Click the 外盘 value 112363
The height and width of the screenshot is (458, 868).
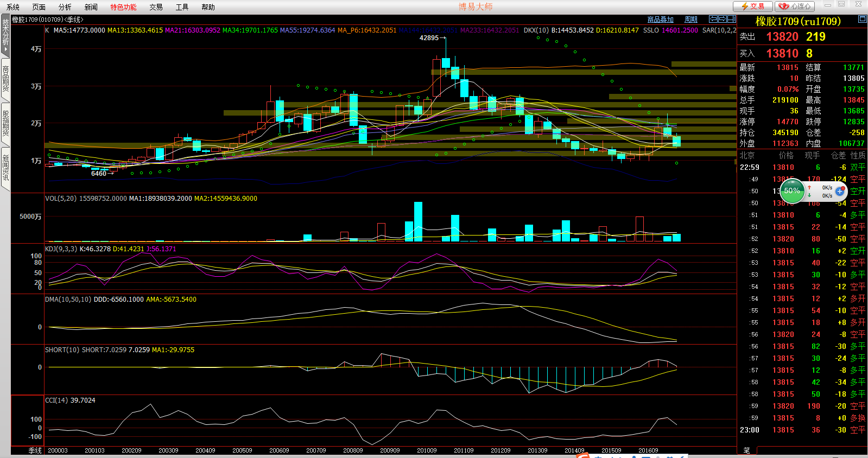[x=785, y=143]
